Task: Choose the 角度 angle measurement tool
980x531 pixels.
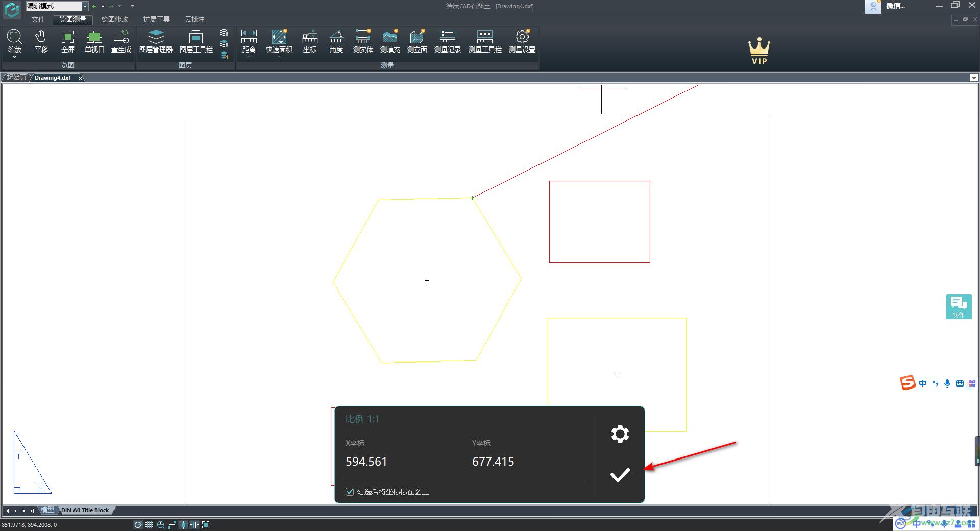Action: coord(336,41)
